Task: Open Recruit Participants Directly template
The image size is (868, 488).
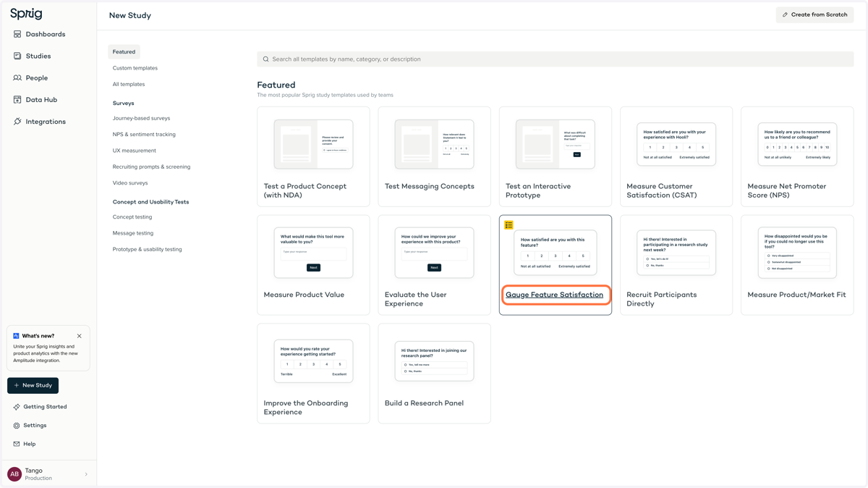Action: pos(676,265)
